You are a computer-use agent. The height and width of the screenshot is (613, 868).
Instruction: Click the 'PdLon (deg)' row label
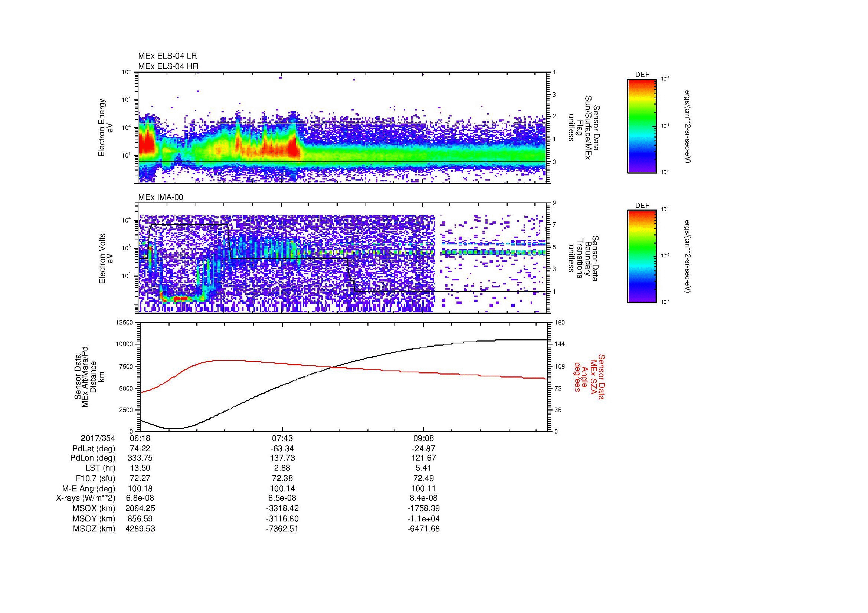93,458
